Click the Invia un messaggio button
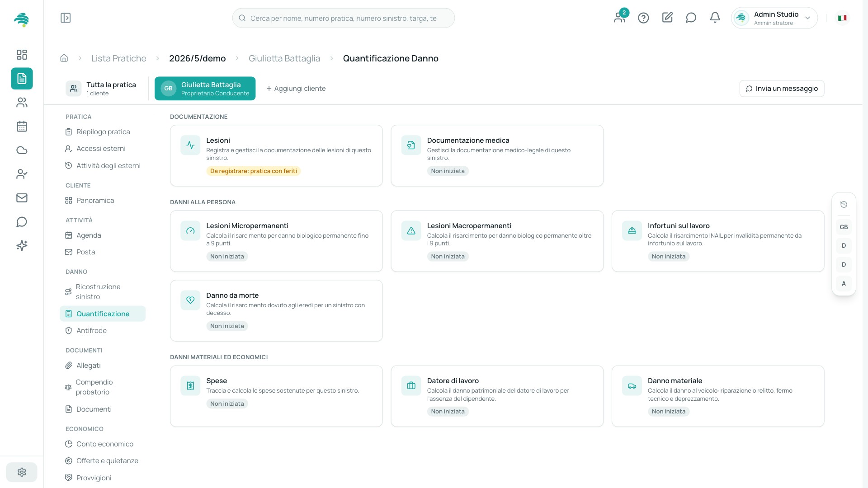 tap(782, 89)
